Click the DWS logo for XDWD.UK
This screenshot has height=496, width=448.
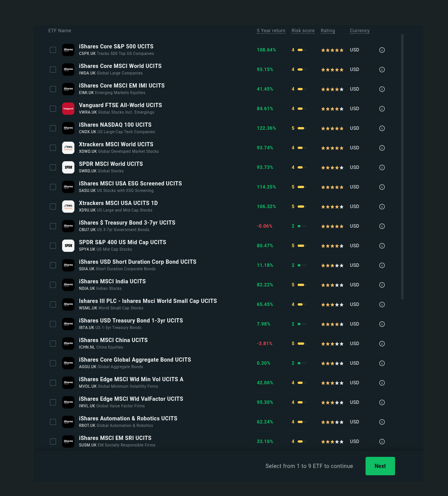point(68,148)
